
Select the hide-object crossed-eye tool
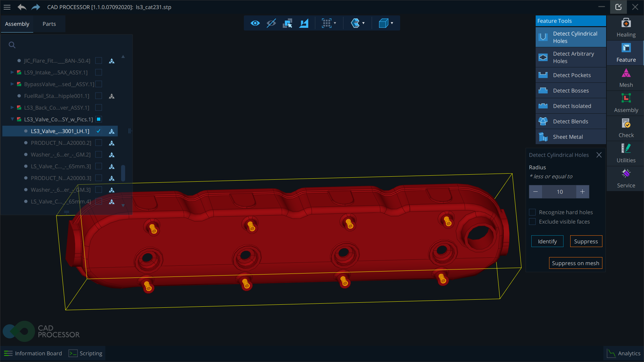(271, 23)
